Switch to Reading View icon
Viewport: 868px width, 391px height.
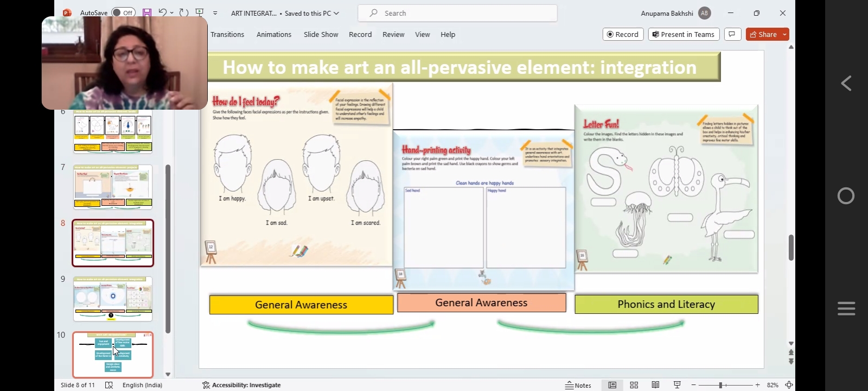pyautogui.click(x=655, y=385)
